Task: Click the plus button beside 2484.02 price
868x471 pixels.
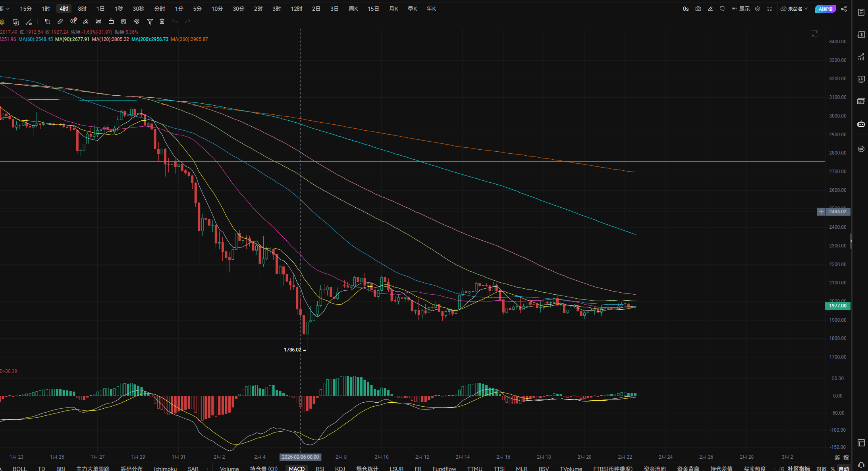Action: point(821,212)
